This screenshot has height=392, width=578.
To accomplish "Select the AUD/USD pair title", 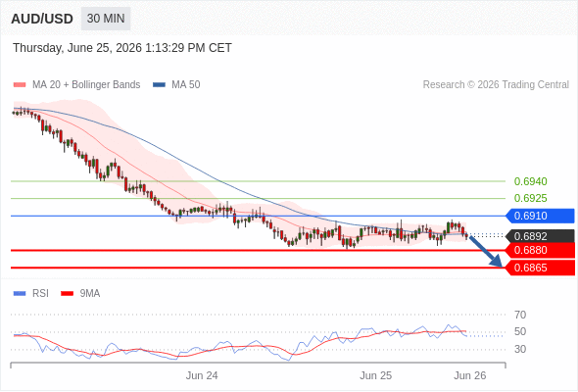I will click(42, 19).
